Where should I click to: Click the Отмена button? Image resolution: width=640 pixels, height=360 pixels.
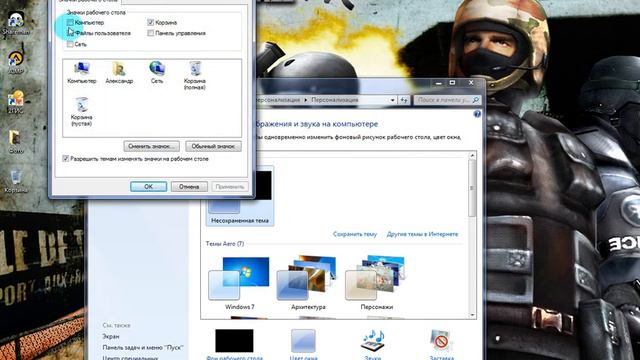tap(189, 187)
